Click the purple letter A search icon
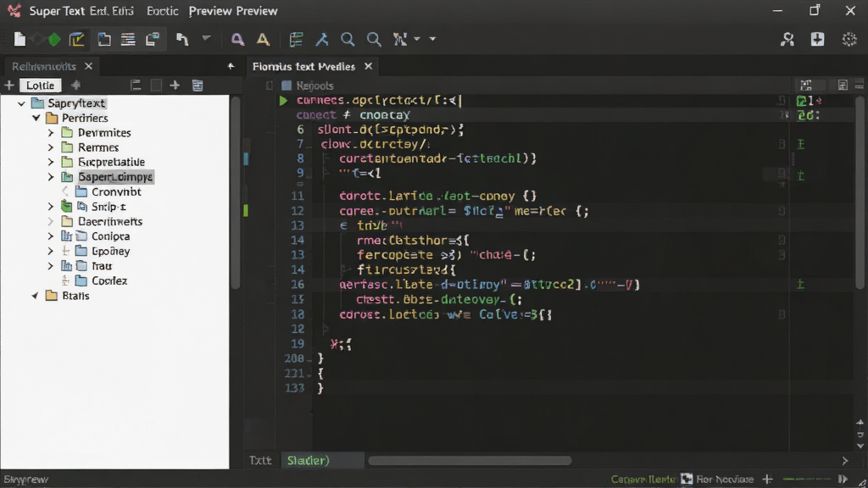Screen dimensions: 868x488 pos(237,39)
